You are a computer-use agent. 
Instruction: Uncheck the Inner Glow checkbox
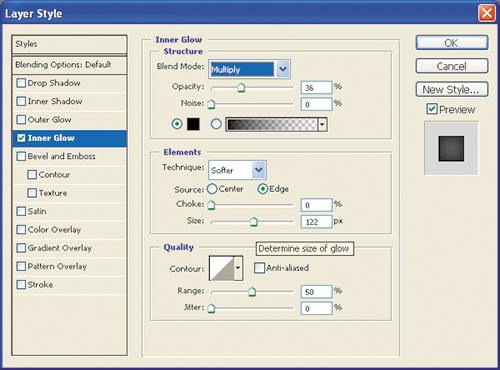coord(21,138)
